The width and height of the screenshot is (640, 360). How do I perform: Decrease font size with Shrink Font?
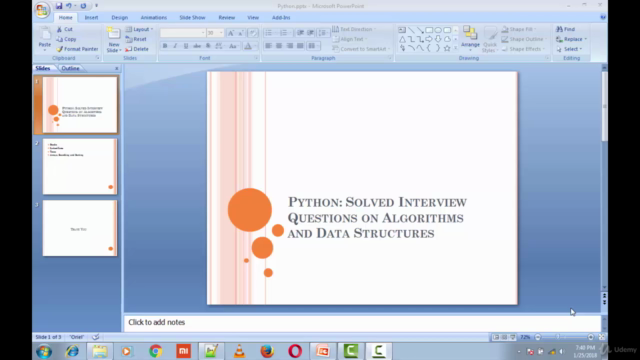click(241, 33)
